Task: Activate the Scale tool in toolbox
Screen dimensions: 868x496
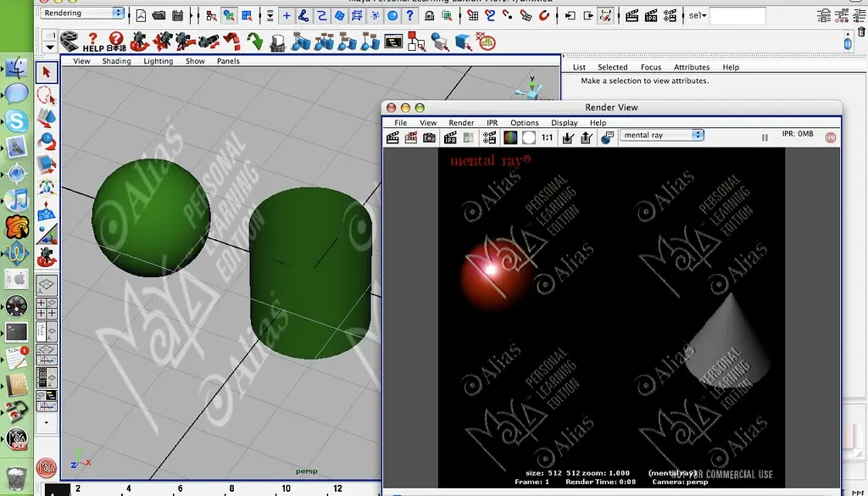Action: (x=47, y=164)
